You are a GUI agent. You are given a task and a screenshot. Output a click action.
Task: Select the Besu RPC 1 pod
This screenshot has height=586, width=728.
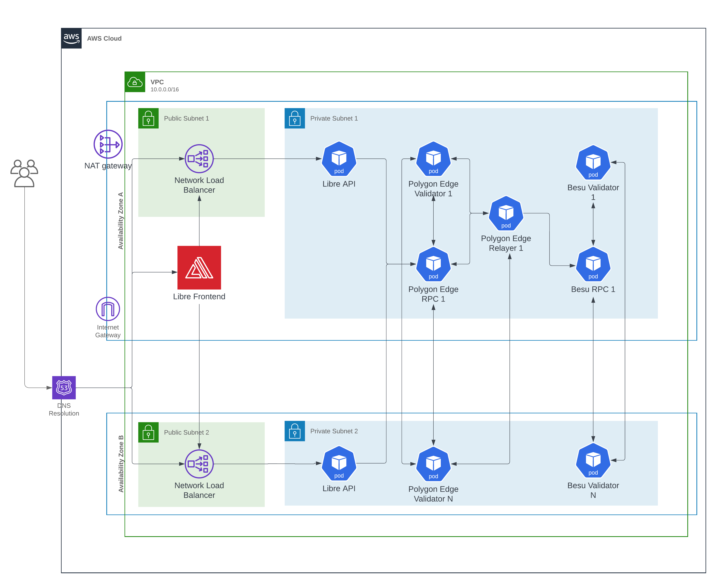pyautogui.click(x=593, y=264)
